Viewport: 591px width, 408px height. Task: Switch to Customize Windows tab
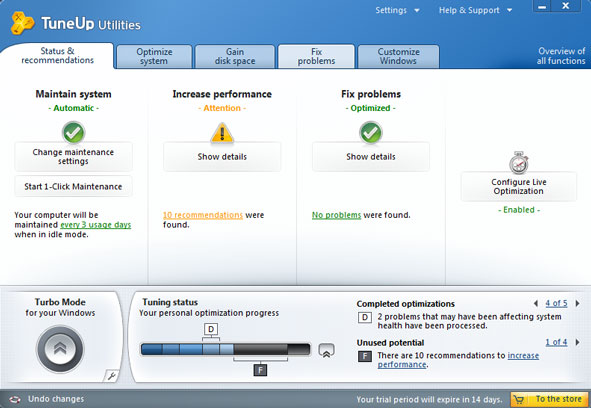point(398,57)
